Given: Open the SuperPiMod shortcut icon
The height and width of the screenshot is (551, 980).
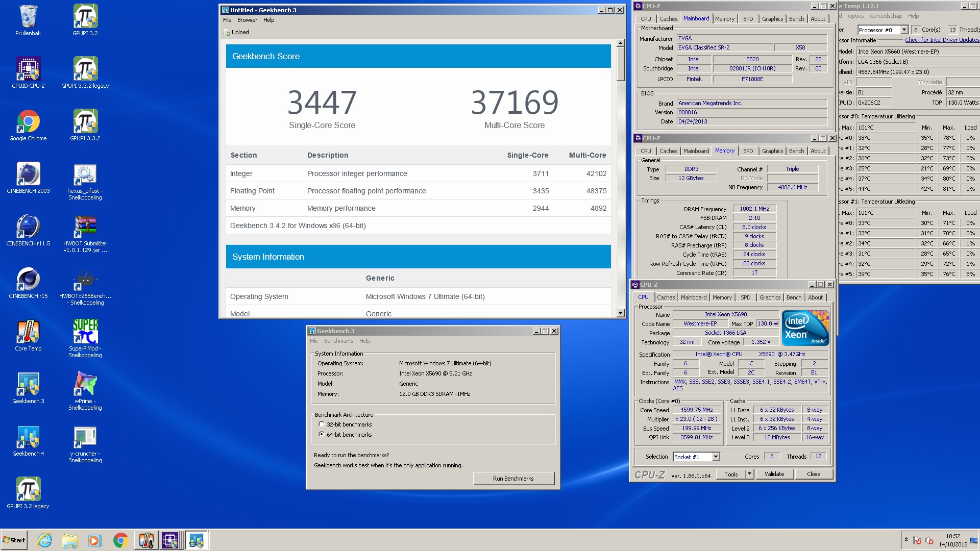Looking at the screenshot, I should 85,339.
